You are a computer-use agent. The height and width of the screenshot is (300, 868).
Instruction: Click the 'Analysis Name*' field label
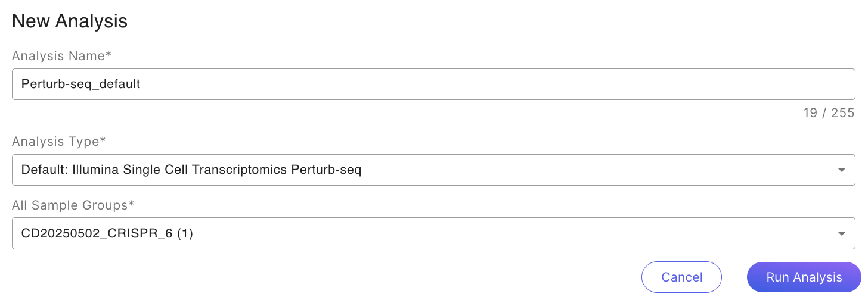click(62, 56)
